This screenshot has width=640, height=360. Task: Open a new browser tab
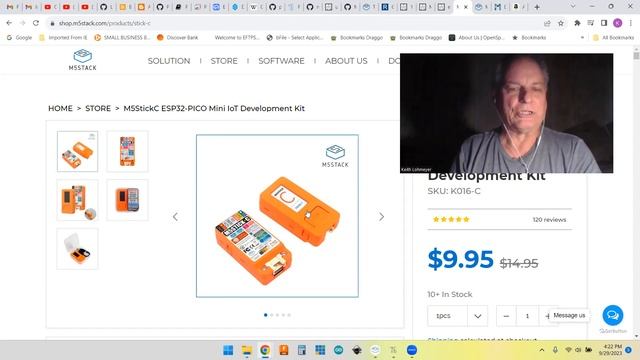[537, 7]
